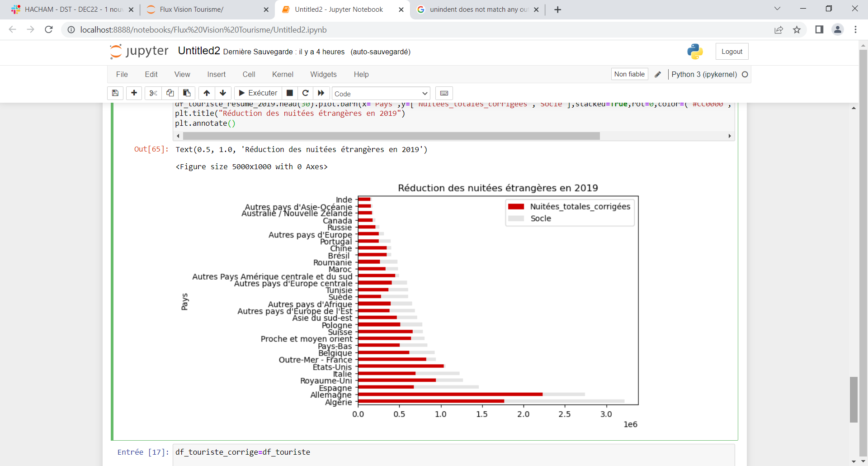This screenshot has height=466, width=868.
Task: Interrupt the kernel stop icon
Action: [x=290, y=93]
